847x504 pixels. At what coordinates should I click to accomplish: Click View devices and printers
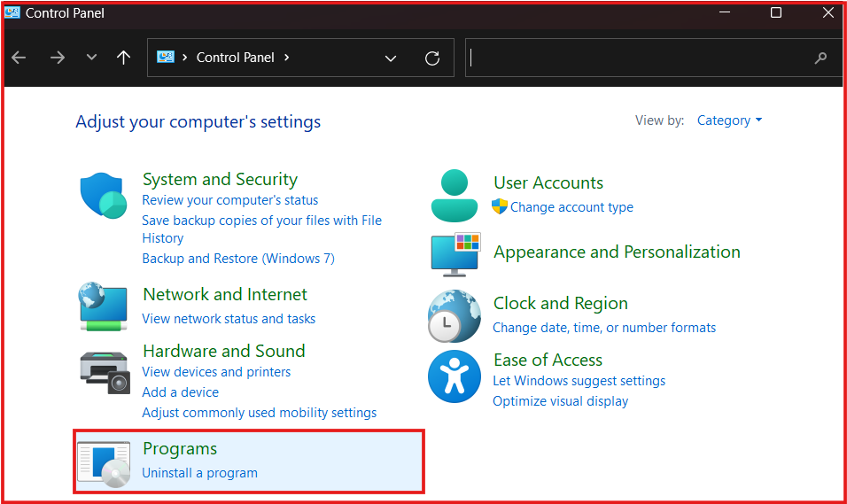point(216,372)
